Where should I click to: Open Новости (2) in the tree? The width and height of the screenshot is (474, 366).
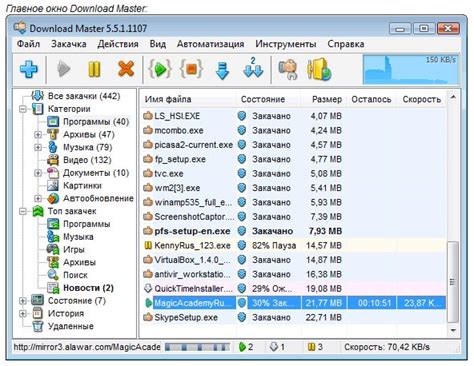[x=88, y=288]
